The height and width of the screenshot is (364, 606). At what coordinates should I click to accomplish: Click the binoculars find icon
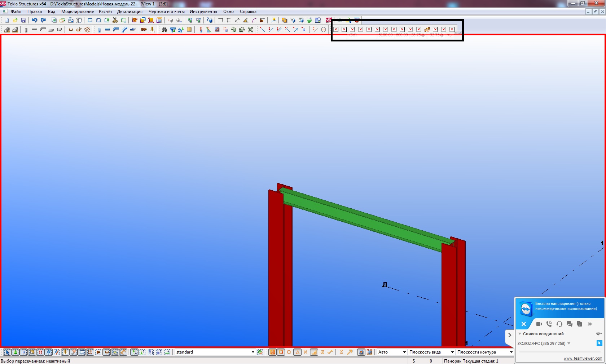click(x=164, y=30)
